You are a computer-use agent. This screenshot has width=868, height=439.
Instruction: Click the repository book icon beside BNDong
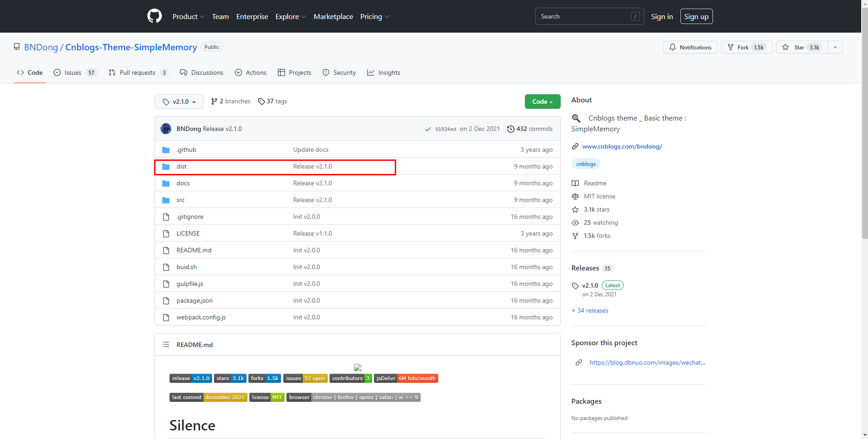click(17, 47)
